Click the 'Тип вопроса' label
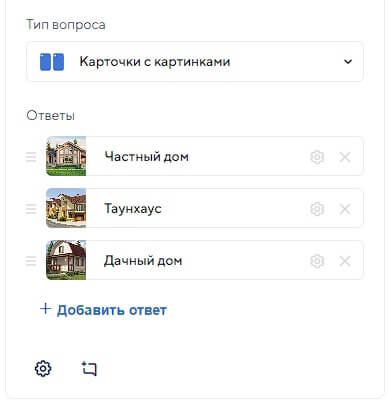Screen dimensions: 389x407 coord(66,25)
